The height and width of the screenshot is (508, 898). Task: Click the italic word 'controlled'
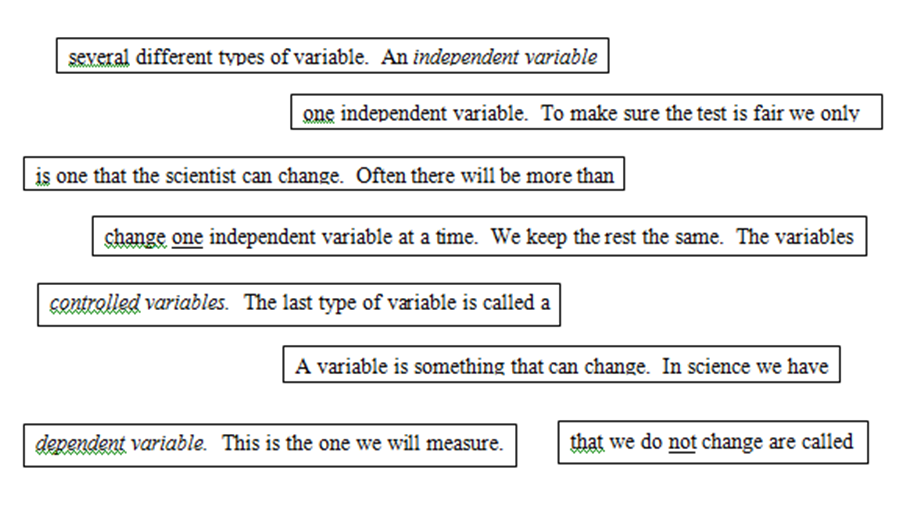point(94,302)
